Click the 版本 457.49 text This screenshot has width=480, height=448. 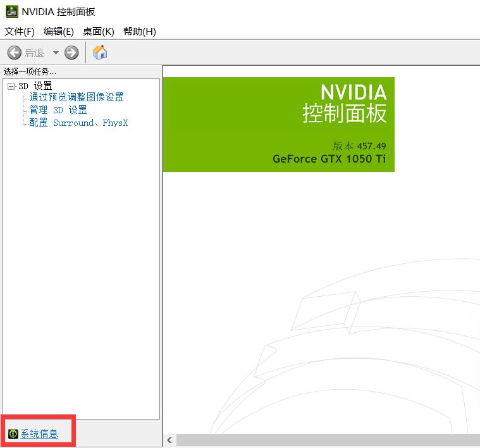pyautogui.click(x=359, y=146)
